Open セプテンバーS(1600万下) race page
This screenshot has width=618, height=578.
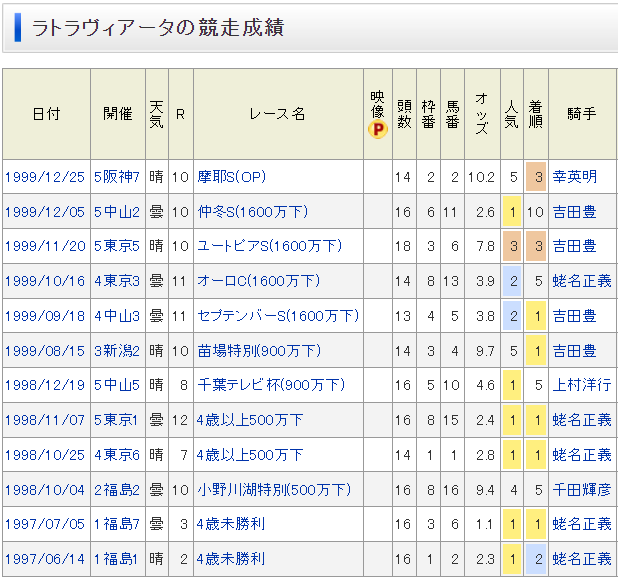[x=277, y=316]
